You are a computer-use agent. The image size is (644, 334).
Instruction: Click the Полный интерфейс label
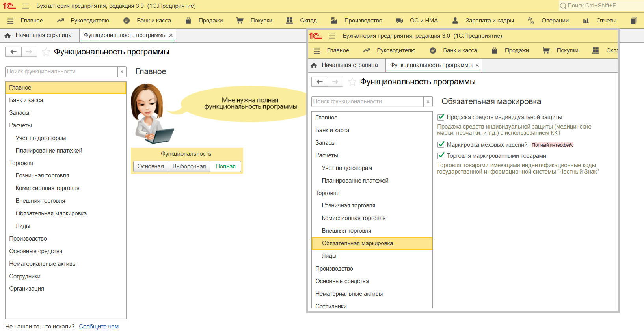(x=553, y=145)
